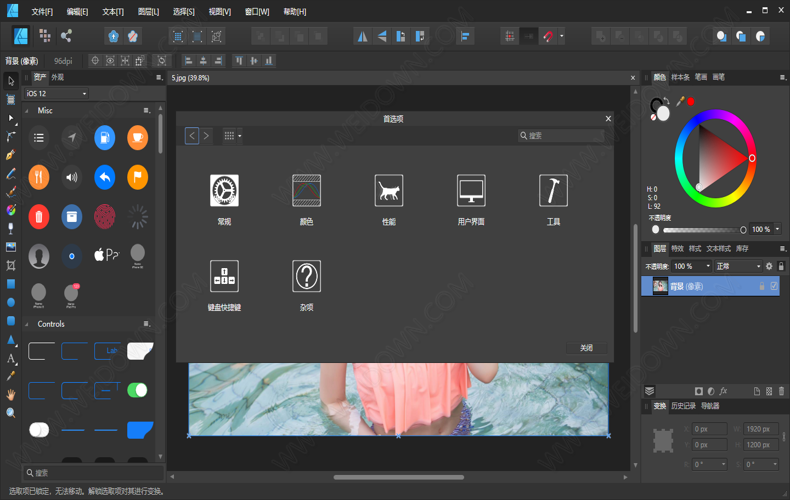Select the Move tool arrow in toolbox
Screen dimensions: 790x500
pos(11,81)
